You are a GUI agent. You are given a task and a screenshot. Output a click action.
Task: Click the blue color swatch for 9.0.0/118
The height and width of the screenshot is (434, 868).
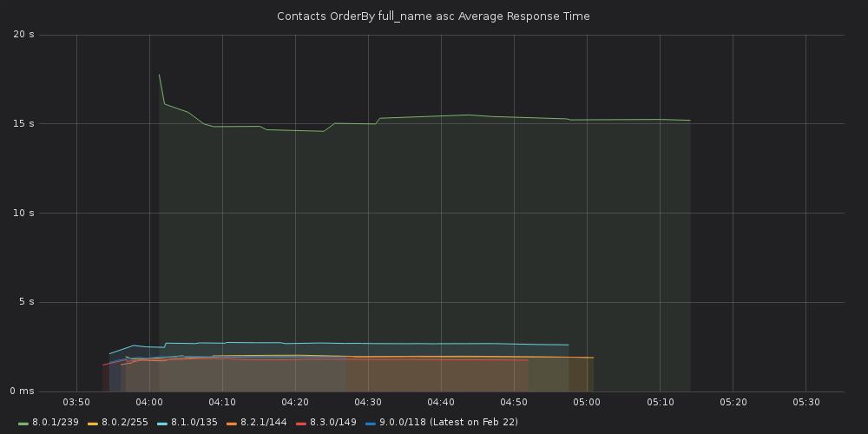(x=371, y=423)
